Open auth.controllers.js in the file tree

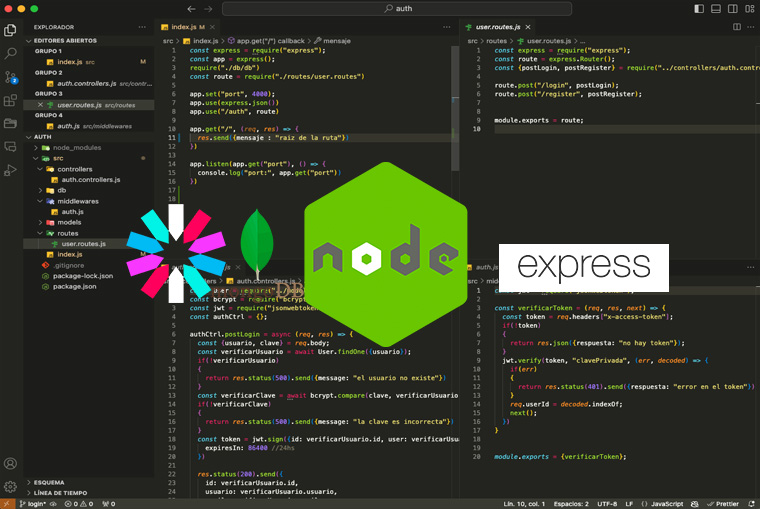(91, 180)
